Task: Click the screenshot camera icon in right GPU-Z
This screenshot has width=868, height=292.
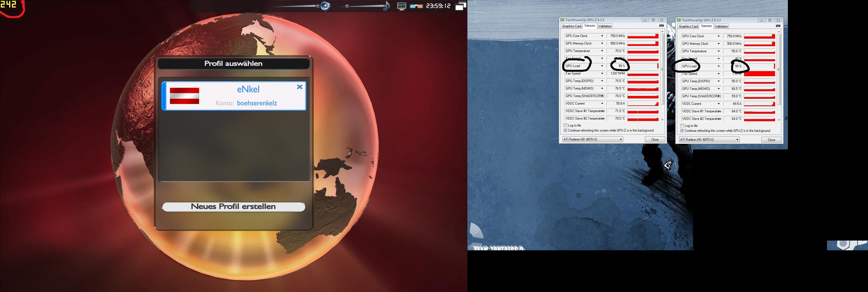Action: [x=778, y=26]
